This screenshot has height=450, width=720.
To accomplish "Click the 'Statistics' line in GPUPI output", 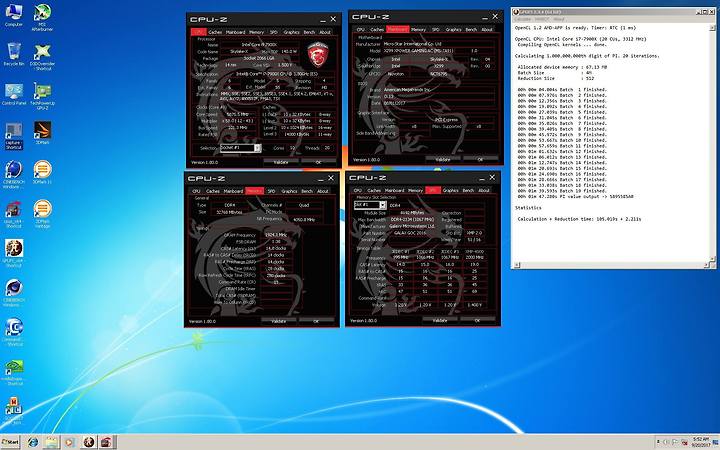I will (x=528, y=208).
